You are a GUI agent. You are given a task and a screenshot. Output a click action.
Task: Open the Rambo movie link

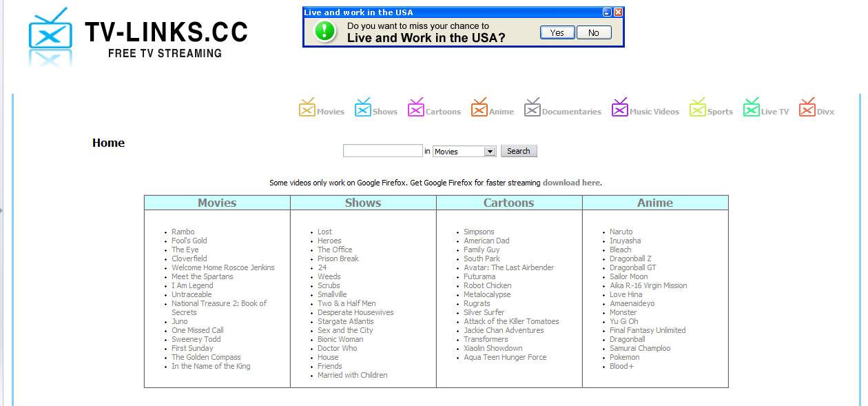tap(183, 232)
